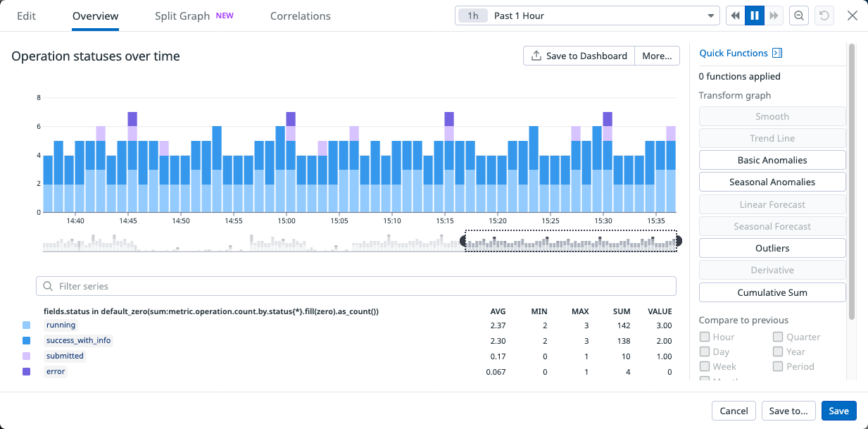Open the Split Graph tab
This screenshot has height=429, width=868.
point(182,15)
